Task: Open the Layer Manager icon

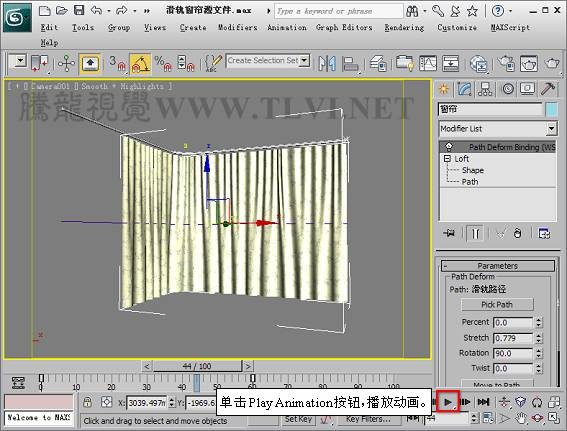Action: (378, 63)
